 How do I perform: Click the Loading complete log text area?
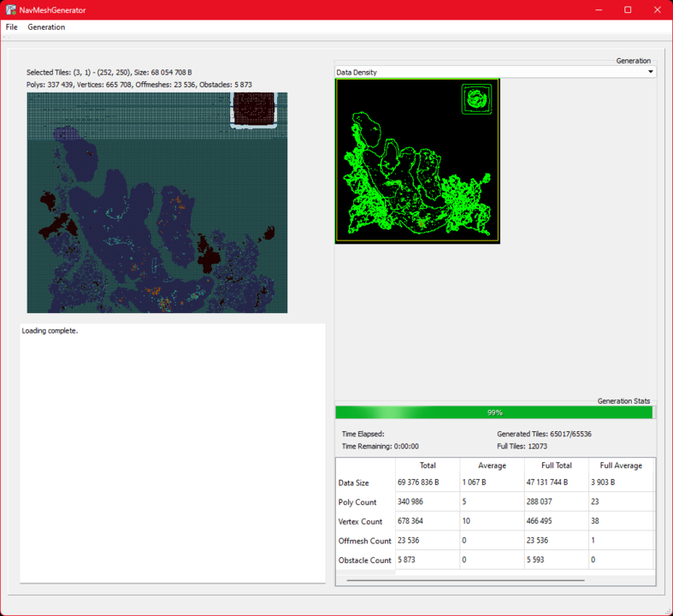coord(173,453)
